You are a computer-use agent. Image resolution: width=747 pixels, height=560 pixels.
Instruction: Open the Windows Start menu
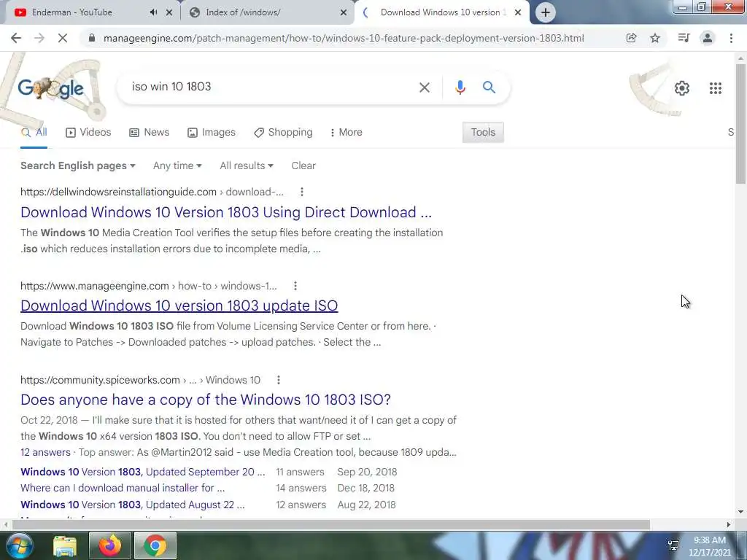tap(18, 545)
